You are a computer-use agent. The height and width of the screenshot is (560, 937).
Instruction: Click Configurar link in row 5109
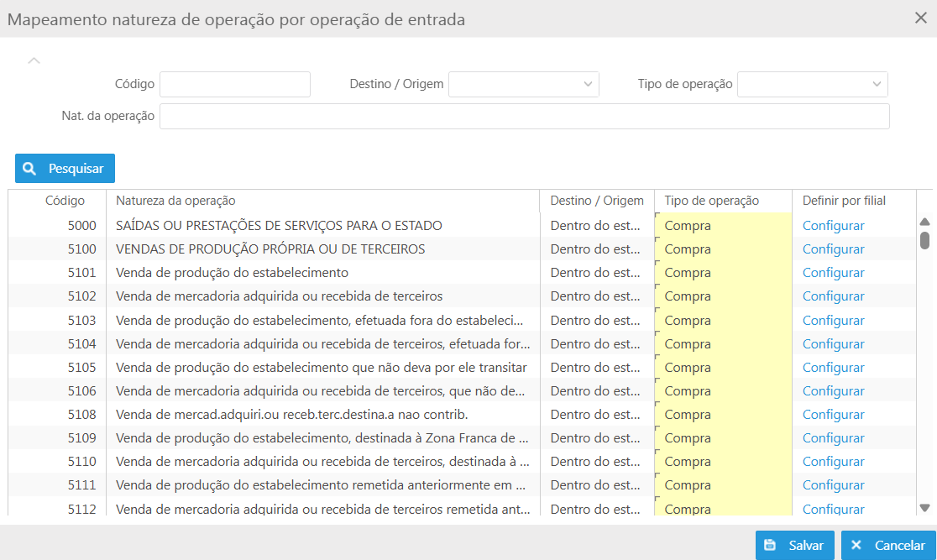point(833,438)
